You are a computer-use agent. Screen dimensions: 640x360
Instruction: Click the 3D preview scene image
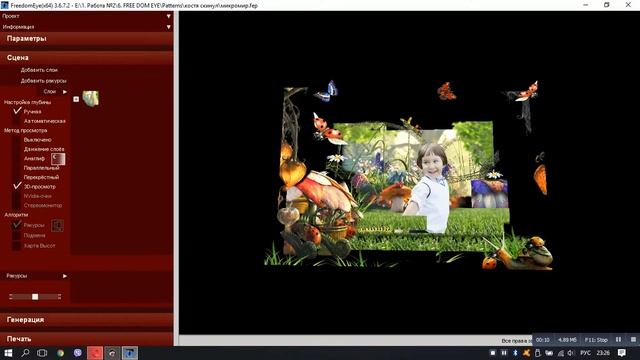(x=408, y=176)
